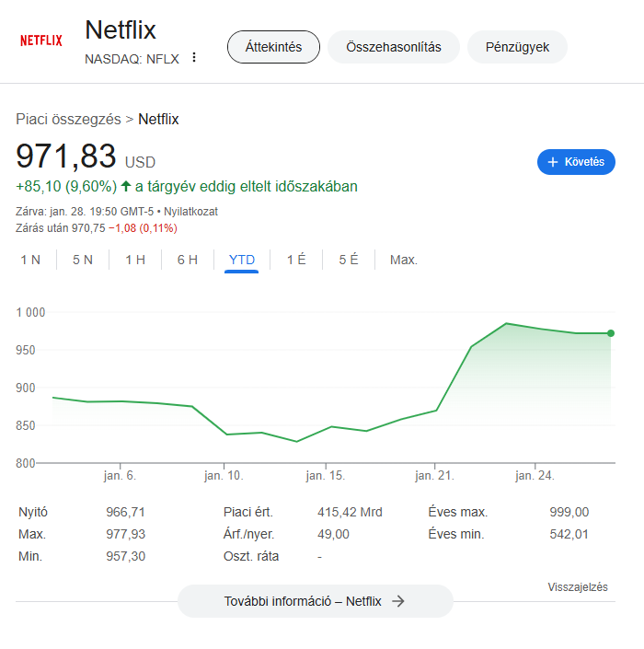Image resolution: width=644 pixels, height=649 pixels.
Task: Click the NASDAQ: NFLX ticker text
Action: (x=132, y=59)
